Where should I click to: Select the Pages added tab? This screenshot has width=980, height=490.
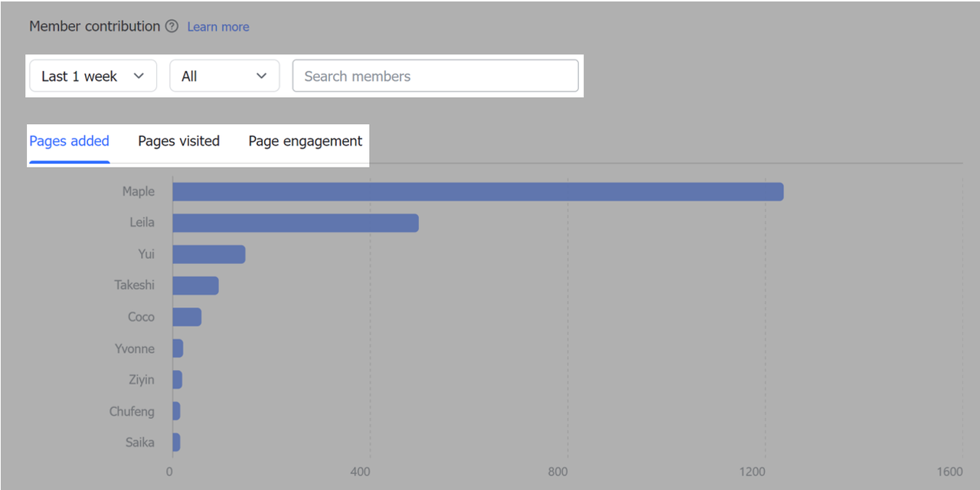[69, 141]
